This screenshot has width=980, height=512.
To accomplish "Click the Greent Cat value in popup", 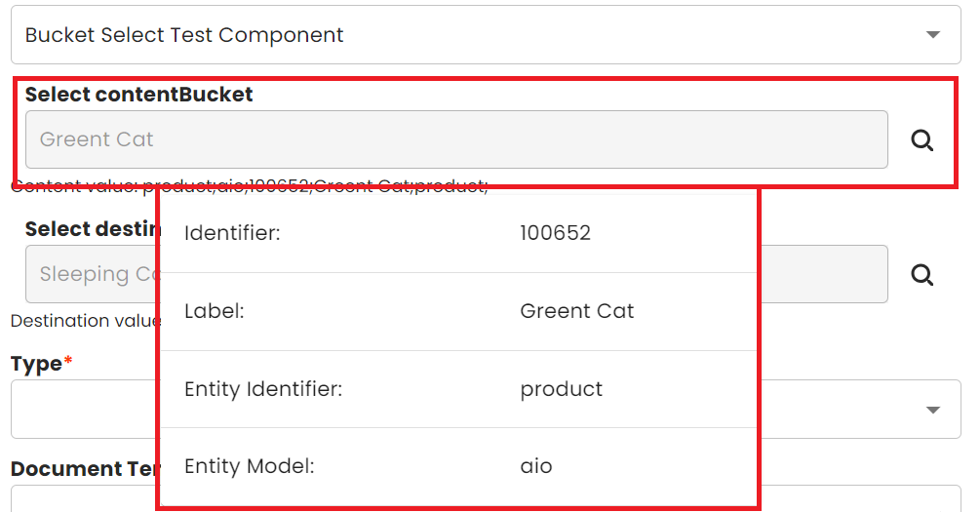I will pyautogui.click(x=576, y=311).
